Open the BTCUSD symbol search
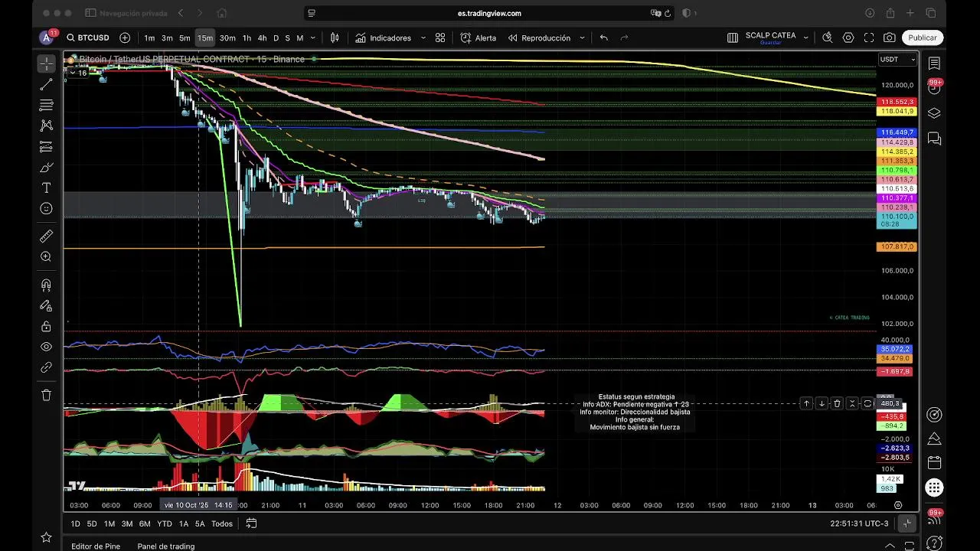 88,37
